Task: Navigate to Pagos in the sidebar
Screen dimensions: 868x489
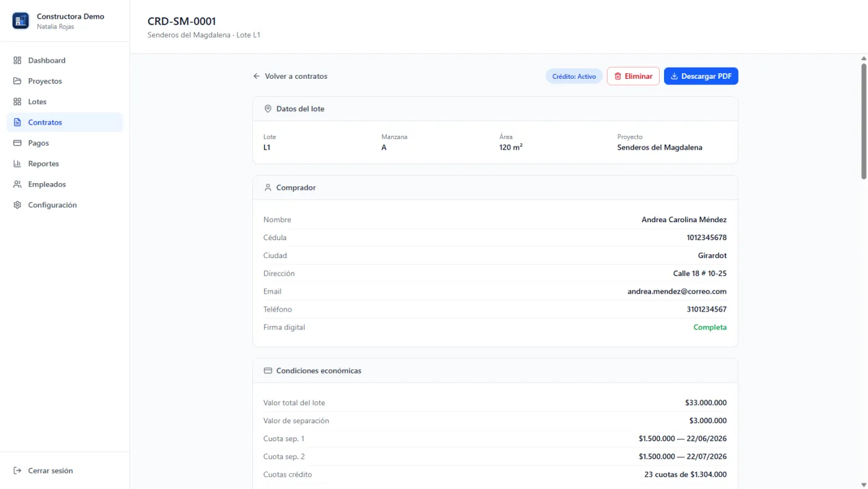Action: [x=64, y=143]
